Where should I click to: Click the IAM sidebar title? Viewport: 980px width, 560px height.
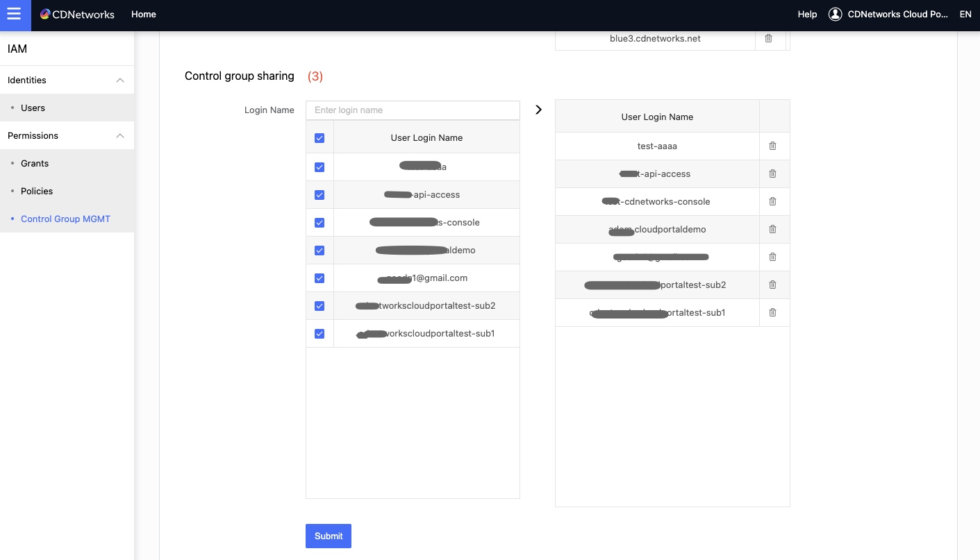coord(17,49)
